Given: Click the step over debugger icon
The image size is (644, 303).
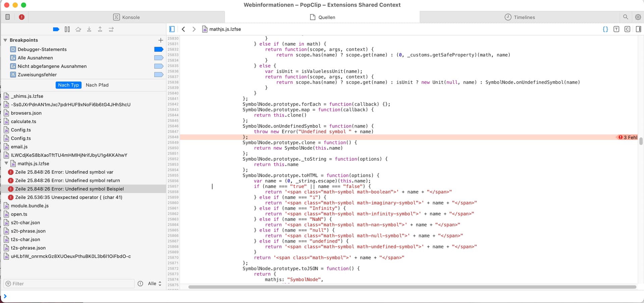Looking at the screenshot, I should coord(78,30).
